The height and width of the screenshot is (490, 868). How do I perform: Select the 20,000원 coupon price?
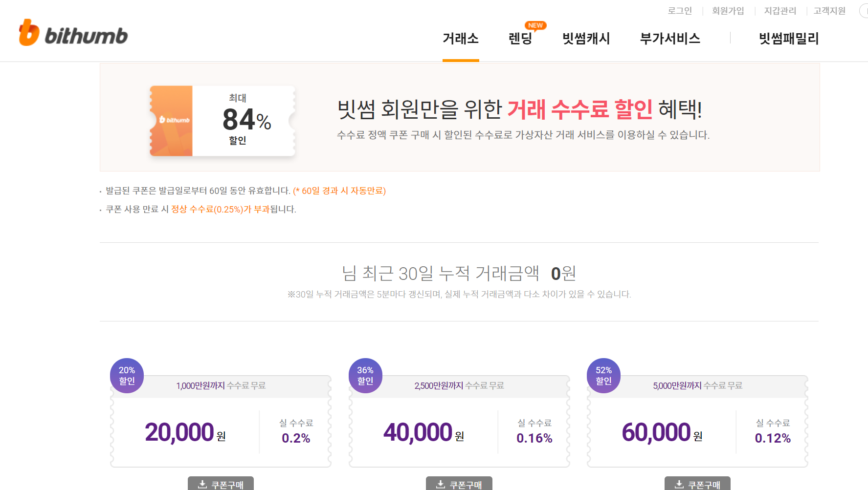pos(185,432)
